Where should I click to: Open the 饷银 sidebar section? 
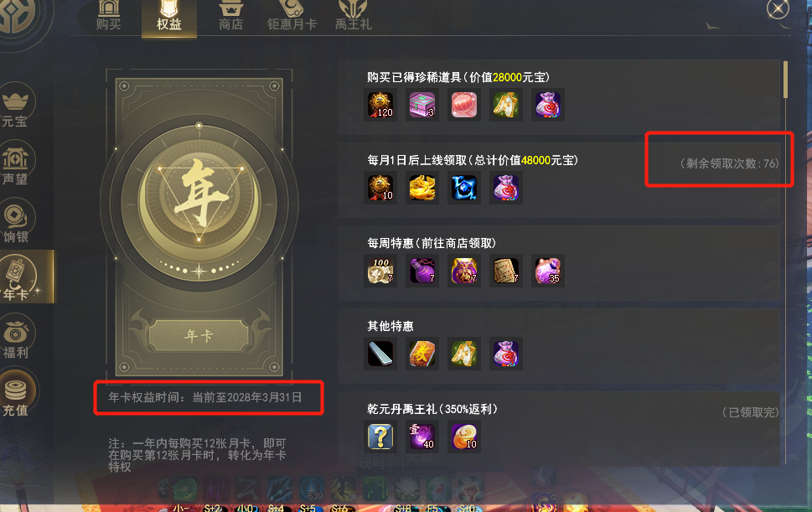click(17, 221)
